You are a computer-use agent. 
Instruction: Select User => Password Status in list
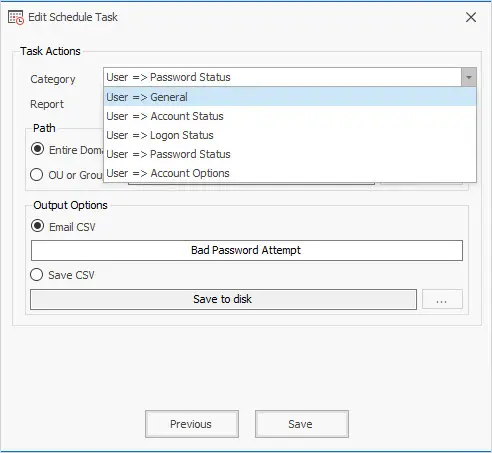290,154
